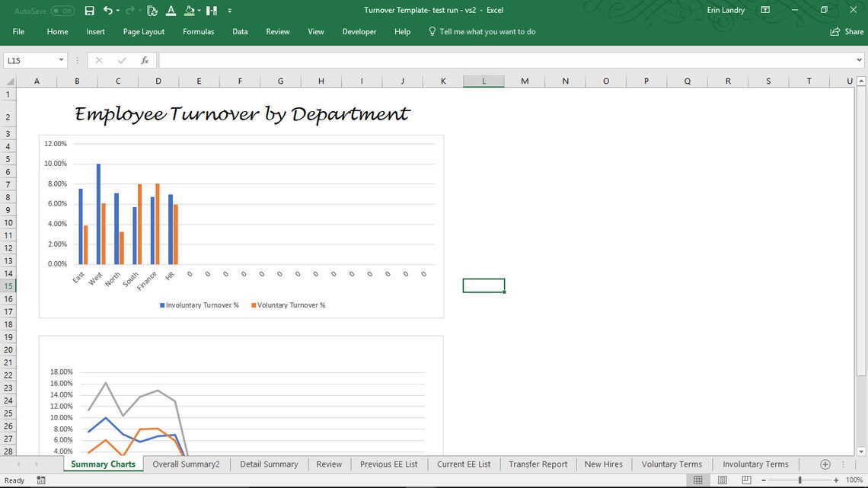Image resolution: width=868 pixels, height=488 pixels.
Task: Open the Name Box dropdown
Action: pos(62,59)
